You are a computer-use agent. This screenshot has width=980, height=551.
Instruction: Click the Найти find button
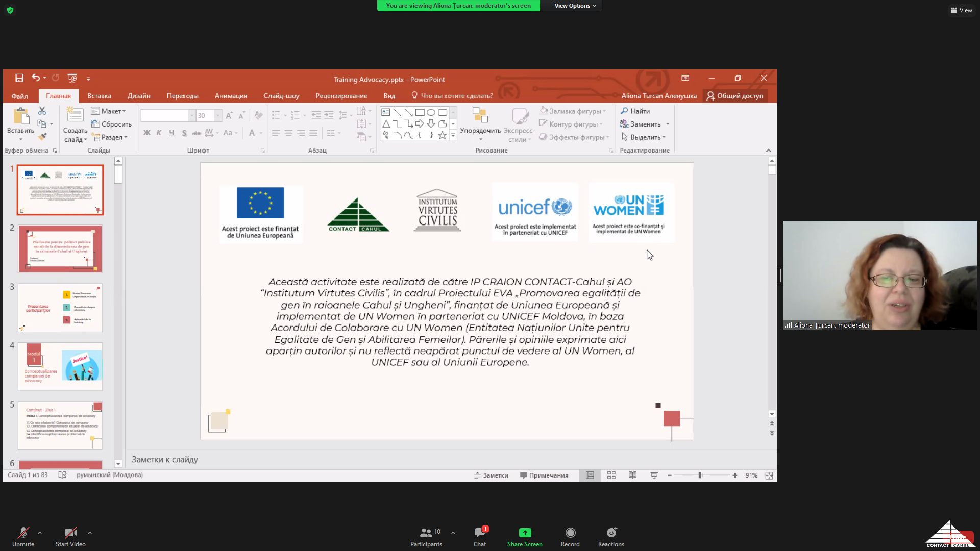click(x=635, y=111)
